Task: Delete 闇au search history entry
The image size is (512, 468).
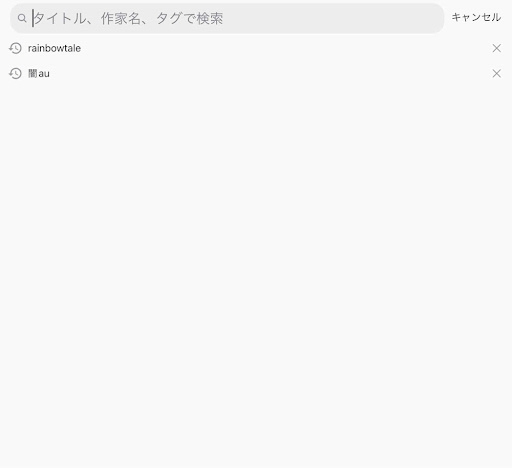Action: pos(497,73)
